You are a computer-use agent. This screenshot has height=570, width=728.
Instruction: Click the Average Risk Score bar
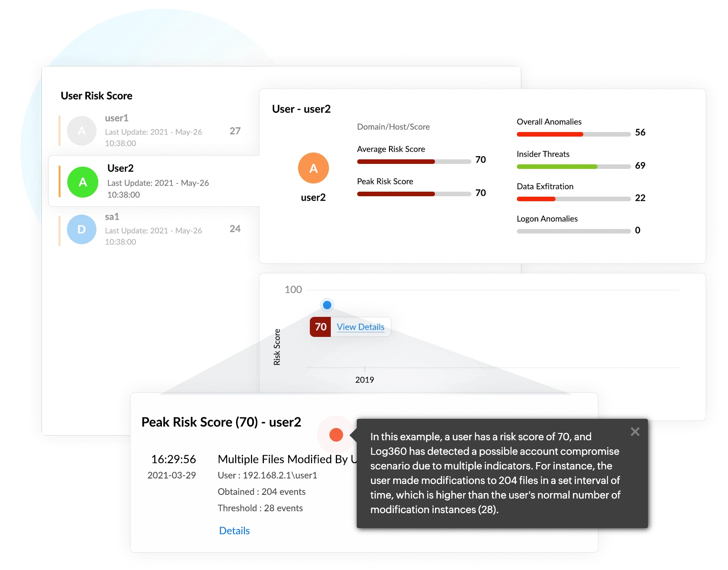(x=414, y=162)
